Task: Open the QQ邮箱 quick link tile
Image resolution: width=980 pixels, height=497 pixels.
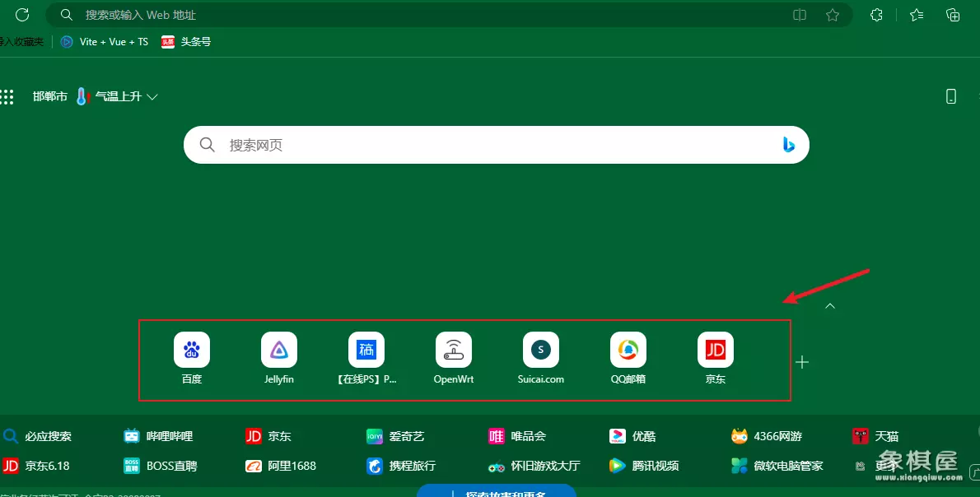Action: [x=628, y=351]
